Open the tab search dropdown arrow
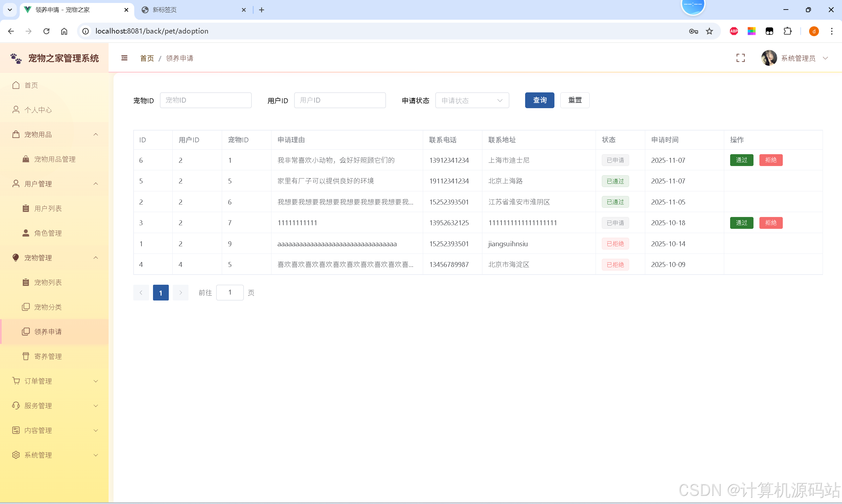This screenshot has height=504, width=842. click(x=10, y=10)
